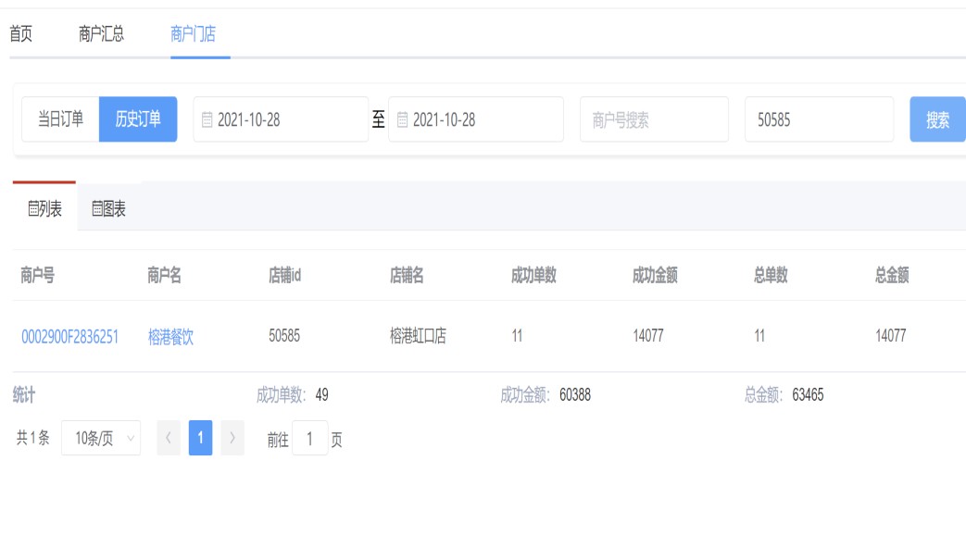Open the 榕港餐饮 merchant name link
Image resolution: width=966 pixels, height=560 pixels.
pyautogui.click(x=170, y=337)
